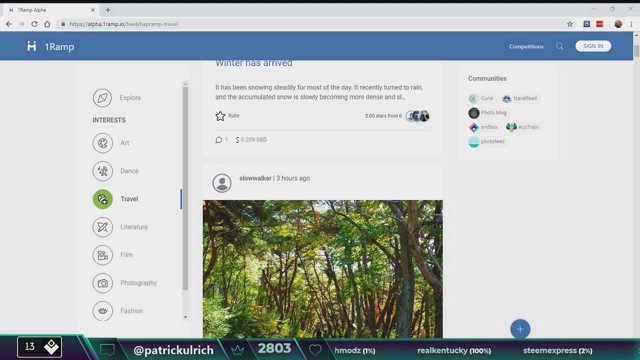The image size is (640, 360).
Task: Click the 1Ramp logo icon
Action: [x=31, y=47]
